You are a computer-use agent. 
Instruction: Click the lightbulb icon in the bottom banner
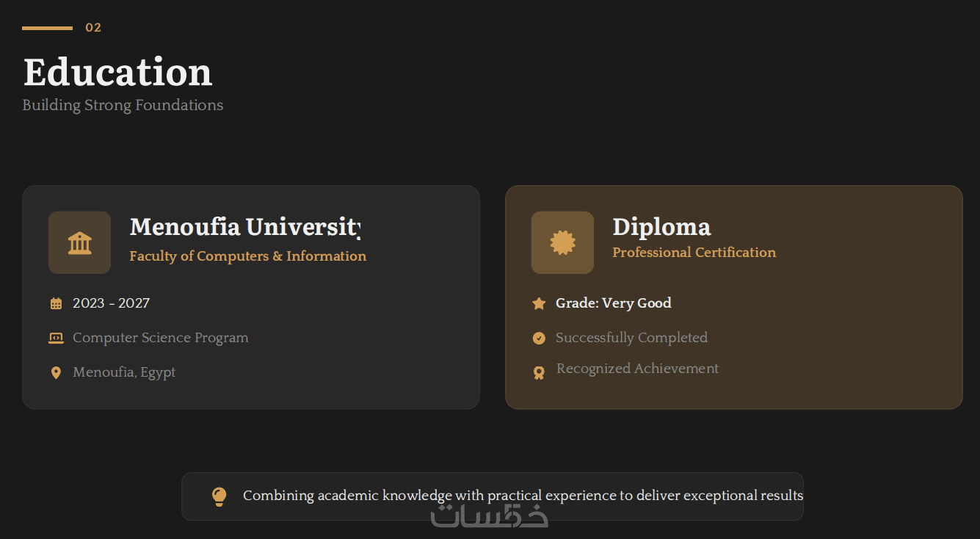[219, 496]
